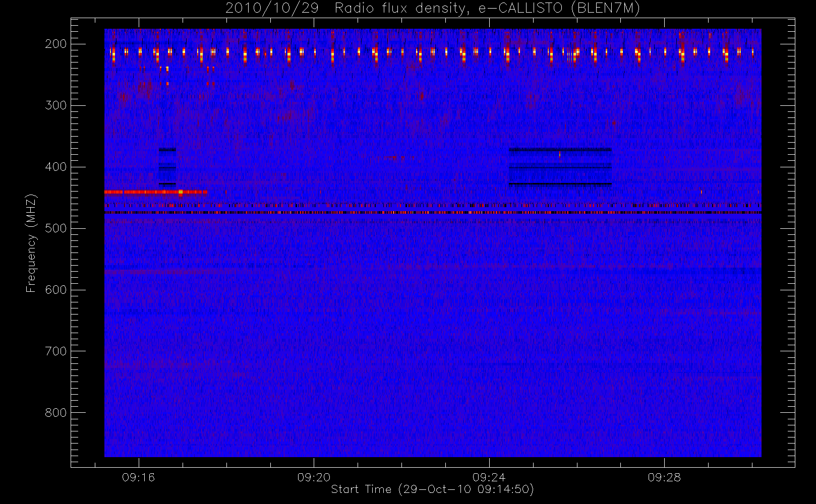Viewport: 816px width, 504px height.
Task: Click the 300 frequency tick label
Action: coord(56,105)
